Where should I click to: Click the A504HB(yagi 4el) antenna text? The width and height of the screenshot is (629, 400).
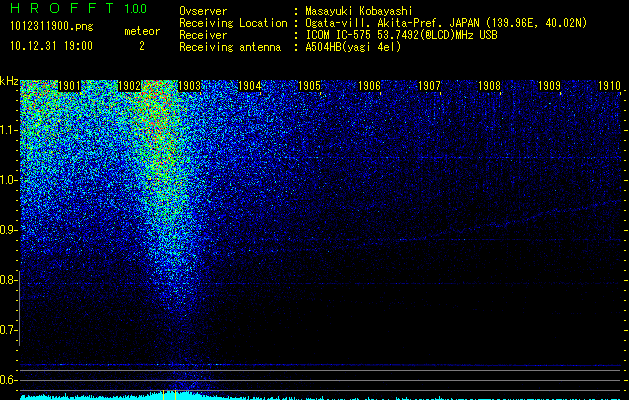pos(353,47)
